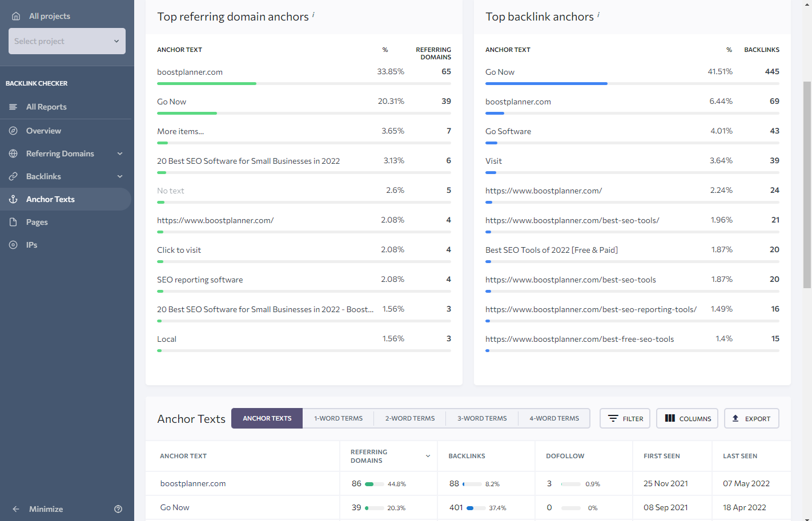Screen dimensions: 812x521
Task: Click the export upload arrow icon
Action: point(735,418)
